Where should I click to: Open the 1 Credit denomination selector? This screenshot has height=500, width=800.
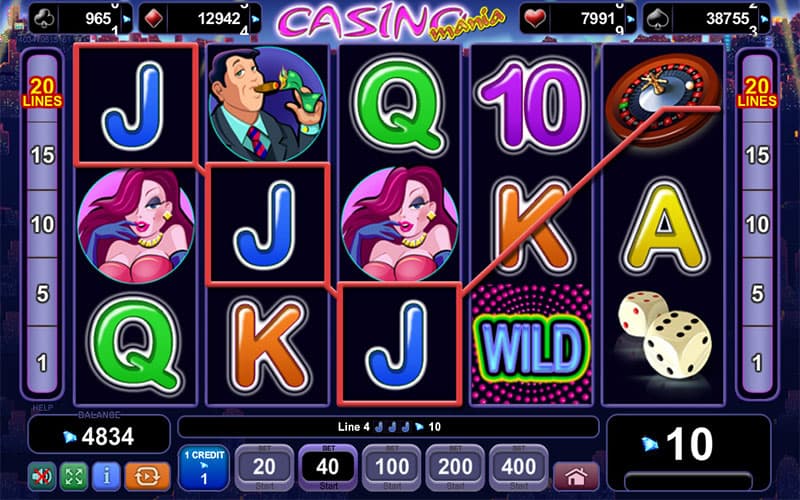tap(204, 468)
